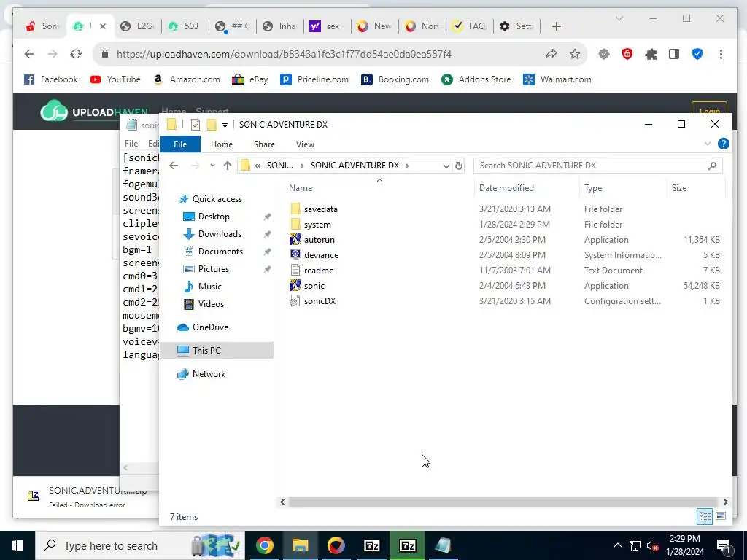The height and width of the screenshot is (560, 747).
Task: Share this page from address bar
Action: pyautogui.click(x=551, y=54)
